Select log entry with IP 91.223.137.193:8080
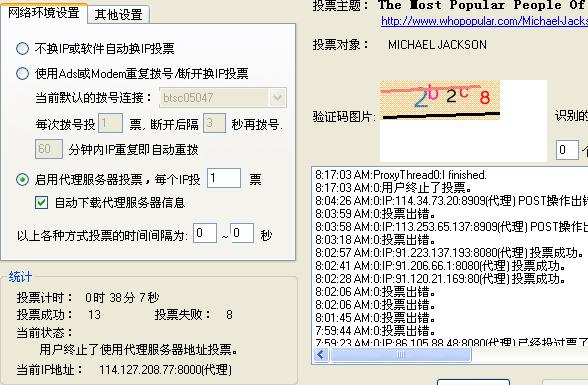 [x=450, y=253]
